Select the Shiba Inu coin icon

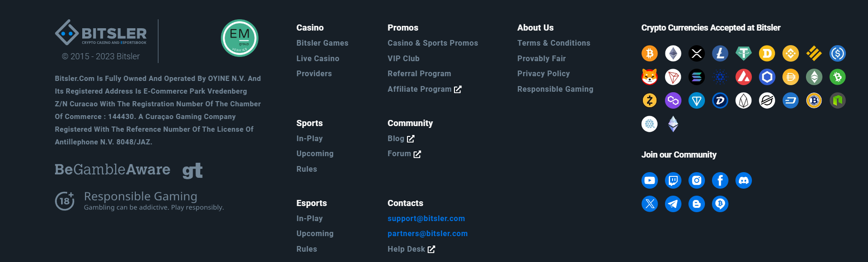pos(649,77)
